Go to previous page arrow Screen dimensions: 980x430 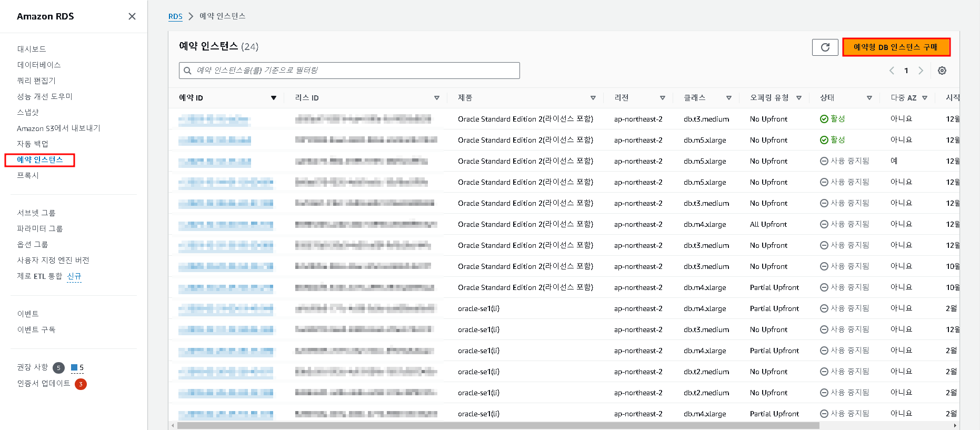892,71
